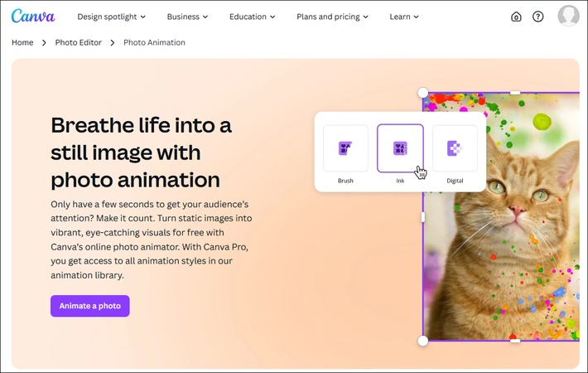This screenshot has width=588, height=373.
Task: Expand the Business menu
Action: point(187,17)
